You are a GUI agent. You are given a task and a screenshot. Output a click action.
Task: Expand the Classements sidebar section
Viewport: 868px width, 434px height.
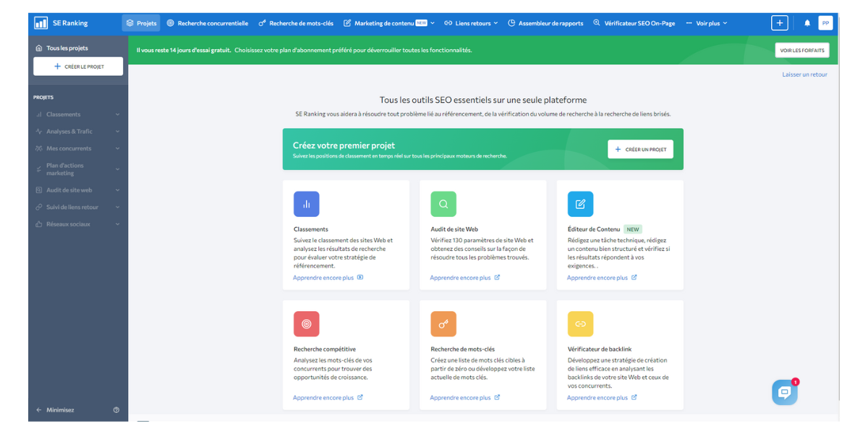click(x=78, y=114)
